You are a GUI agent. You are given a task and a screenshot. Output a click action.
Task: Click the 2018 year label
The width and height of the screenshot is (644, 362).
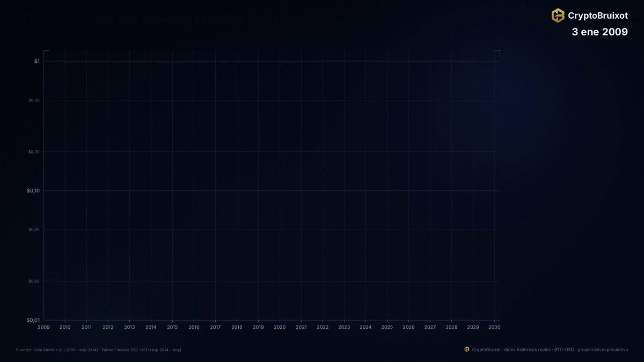pyautogui.click(x=237, y=327)
